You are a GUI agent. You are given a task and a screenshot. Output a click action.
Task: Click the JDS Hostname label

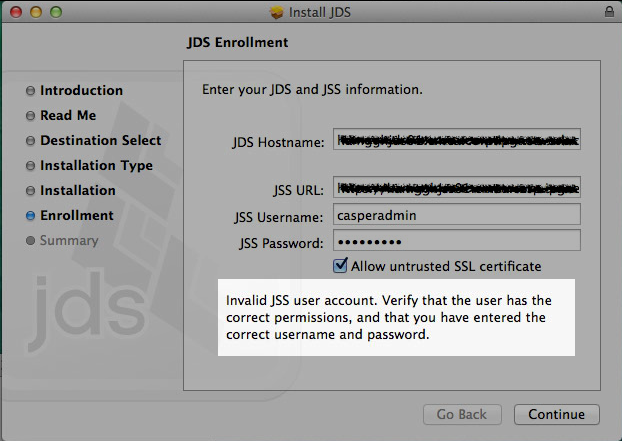278,142
